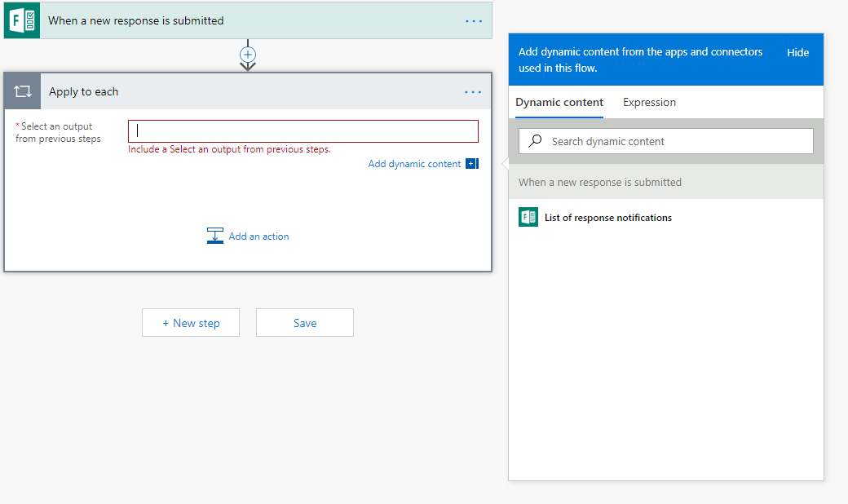
Task: Open the trigger card's three-dot menu
Action: [x=474, y=21]
